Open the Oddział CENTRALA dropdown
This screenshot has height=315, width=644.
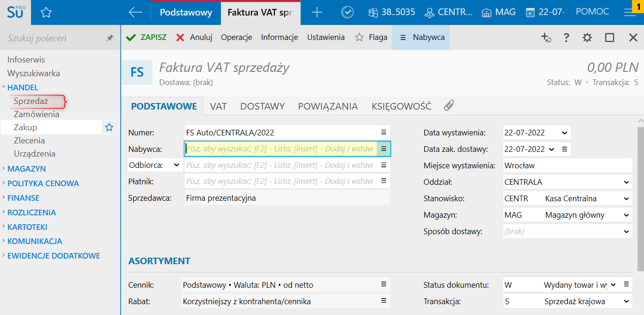(626, 182)
